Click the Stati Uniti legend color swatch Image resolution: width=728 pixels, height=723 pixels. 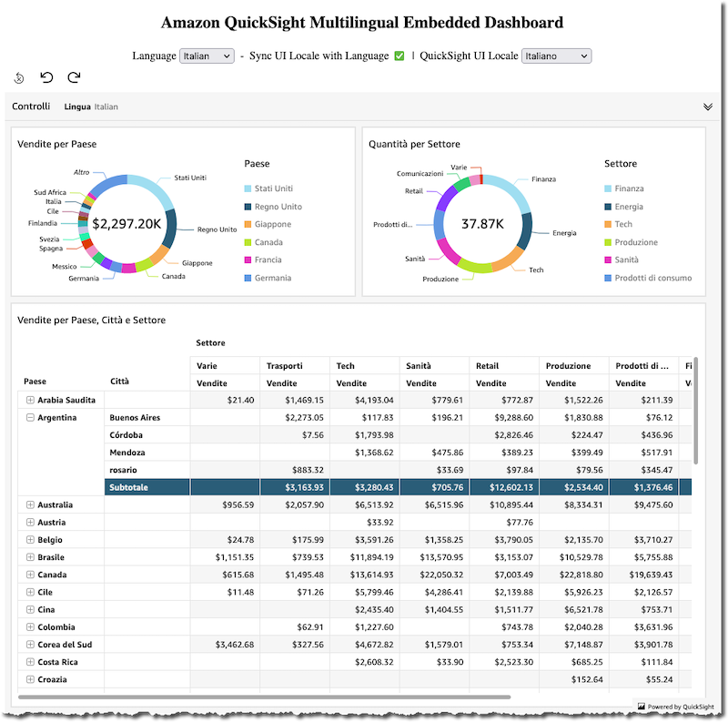248,188
